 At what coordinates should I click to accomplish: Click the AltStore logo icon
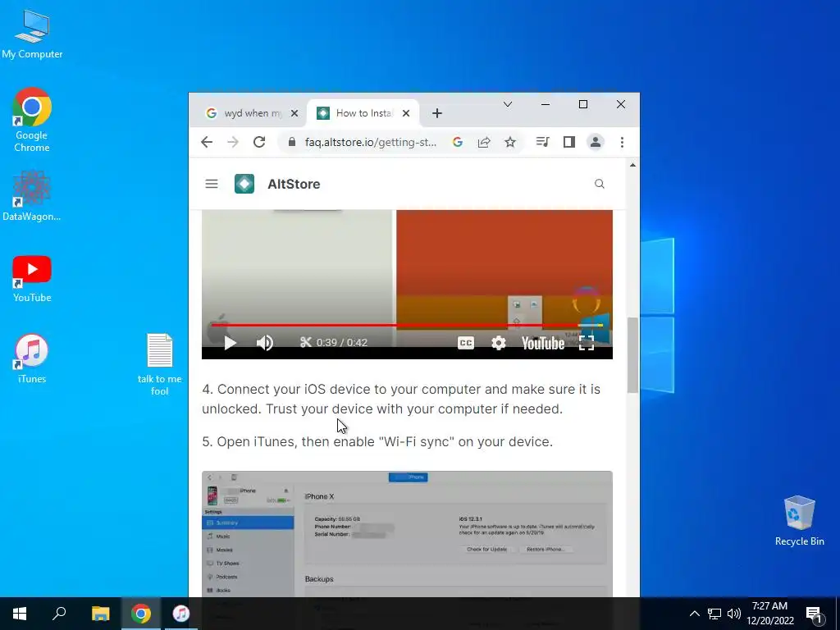tap(244, 184)
